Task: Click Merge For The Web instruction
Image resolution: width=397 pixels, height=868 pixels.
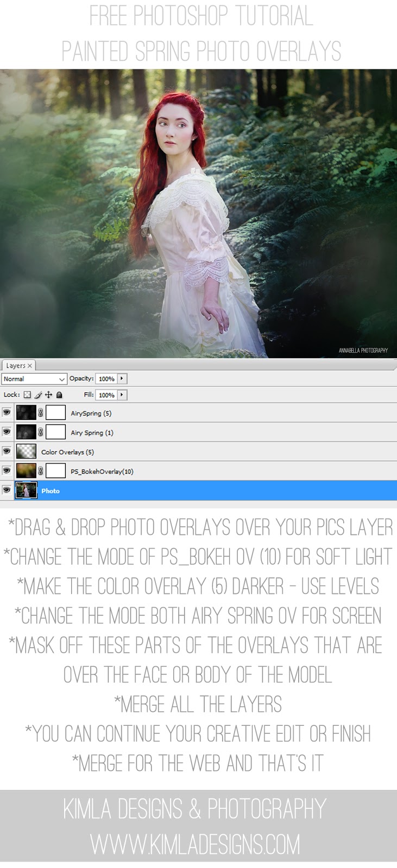Action: pos(198,763)
